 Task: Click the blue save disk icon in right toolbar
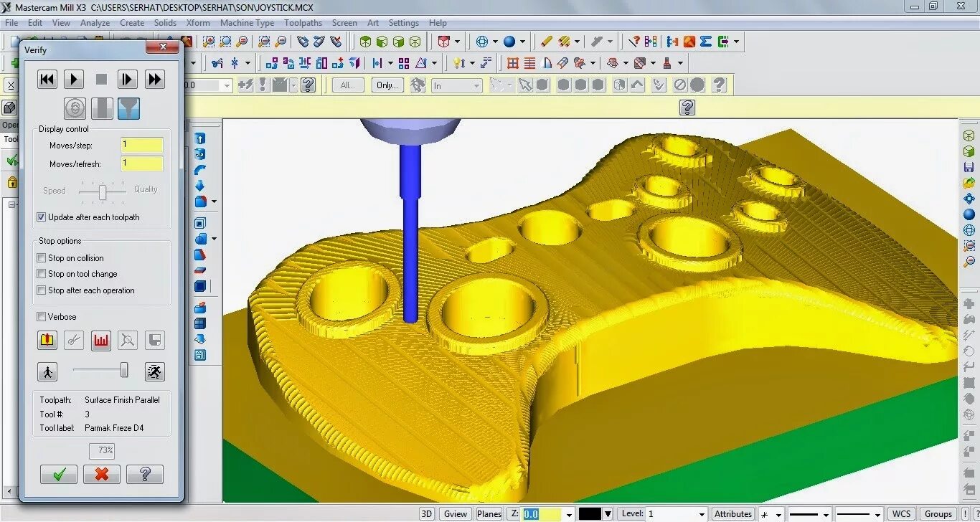coord(969,167)
